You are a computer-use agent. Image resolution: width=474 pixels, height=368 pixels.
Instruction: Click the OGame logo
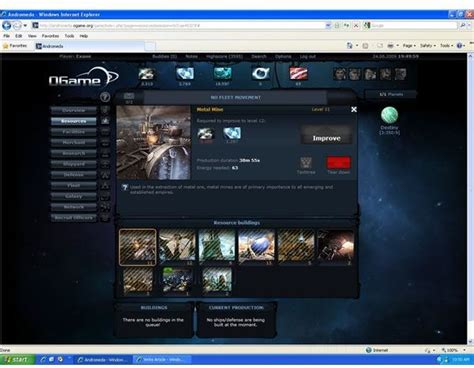pyautogui.click(x=83, y=77)
